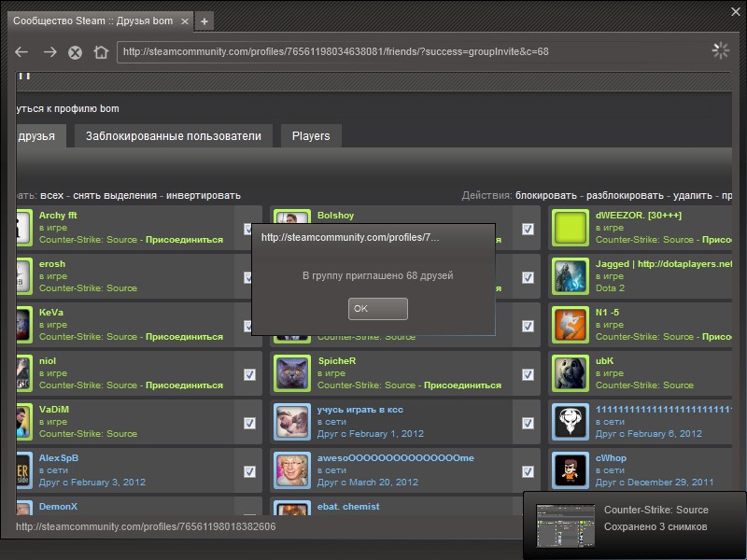
Task: Open avatar of учусь играть в ксс
Action: [292, 423]
